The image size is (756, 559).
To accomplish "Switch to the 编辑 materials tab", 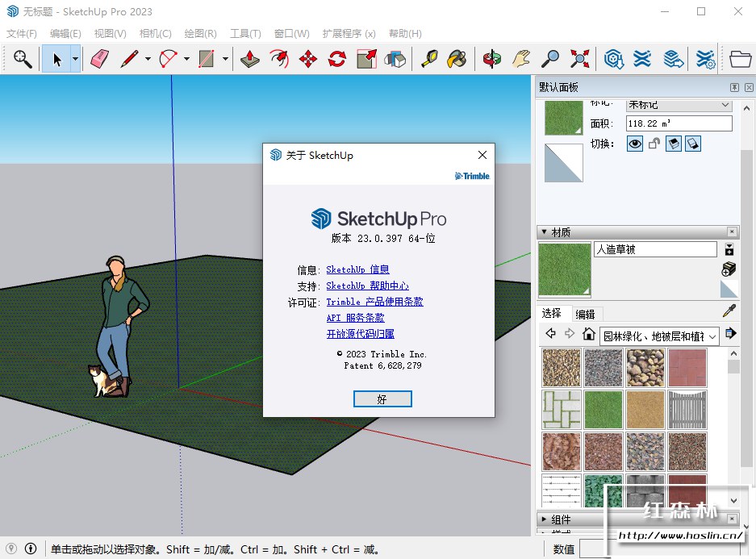I will coord(585,315).
